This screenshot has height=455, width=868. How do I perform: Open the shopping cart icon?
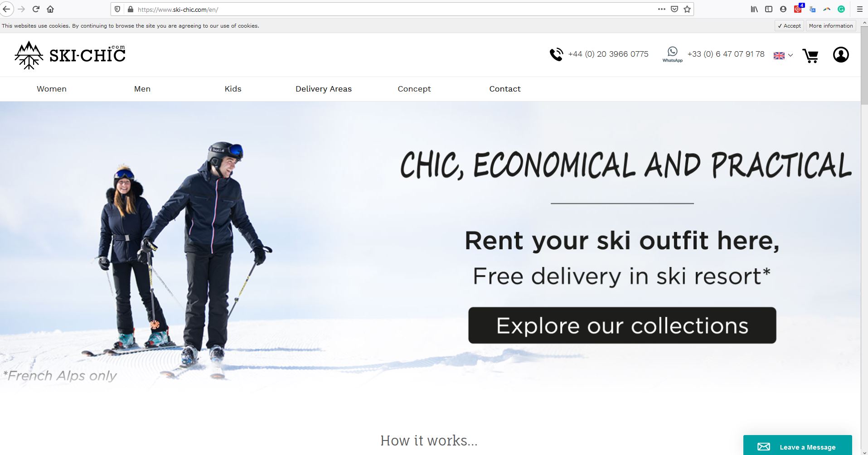tap(810, 55)
